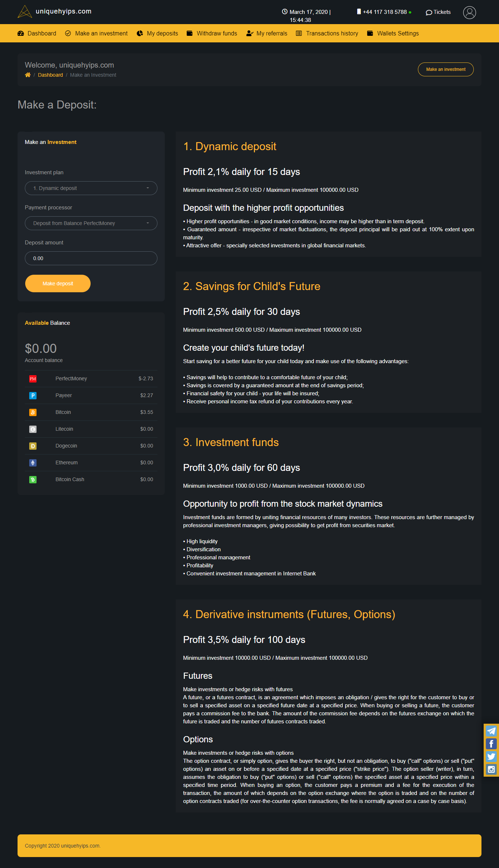
Task: Click the home breadcrumb icon
Action: [28, 75]
